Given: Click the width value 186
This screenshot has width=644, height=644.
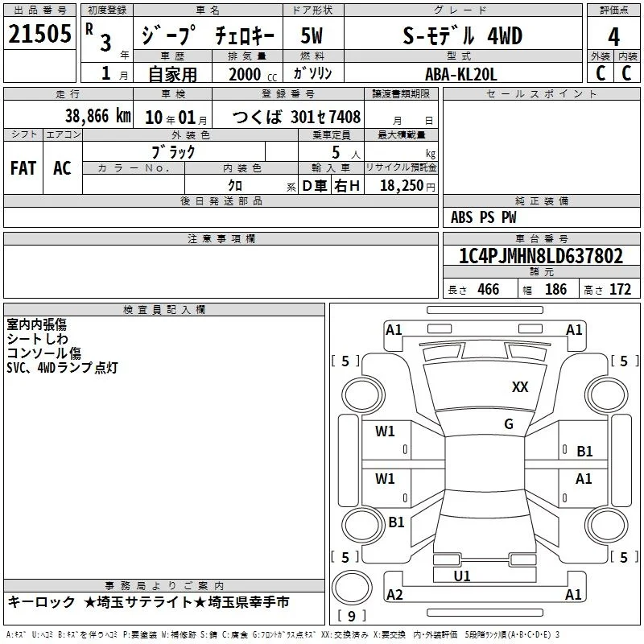Looking at the screenshot, I should pyautogui.click(x=555, y=289).
